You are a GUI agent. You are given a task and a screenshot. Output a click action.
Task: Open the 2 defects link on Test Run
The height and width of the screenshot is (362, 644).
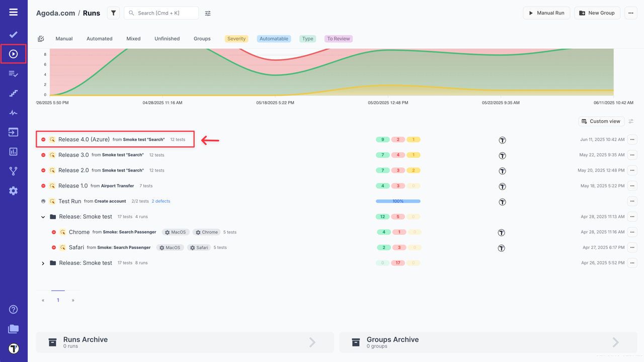pos(160,201)
